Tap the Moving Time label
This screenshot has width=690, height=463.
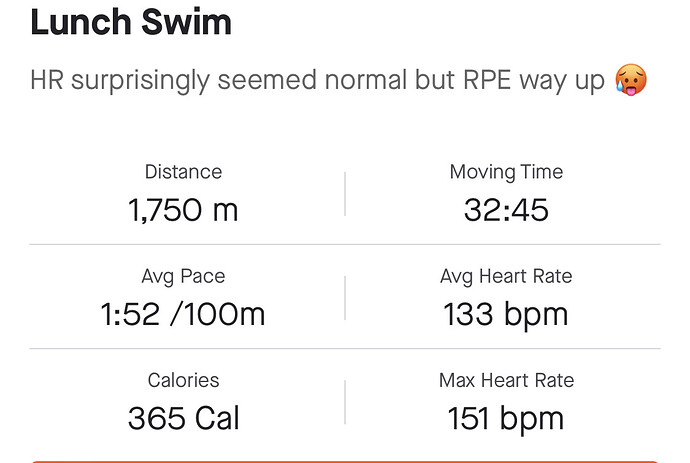point(506,172)
